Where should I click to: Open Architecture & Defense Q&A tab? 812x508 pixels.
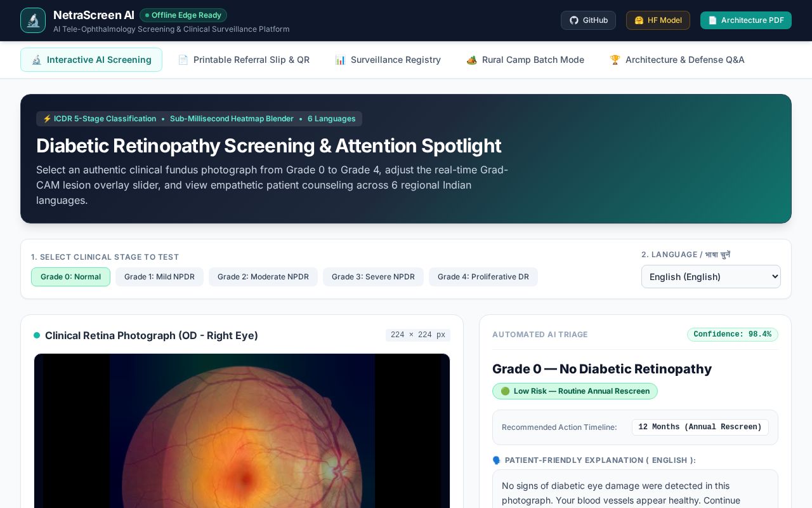pos(678,60)
